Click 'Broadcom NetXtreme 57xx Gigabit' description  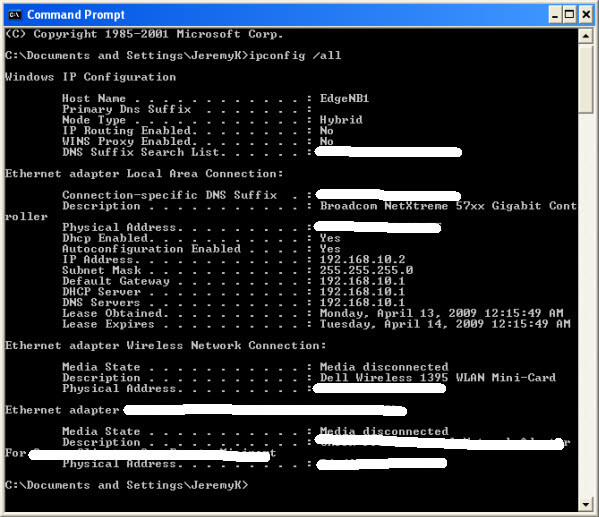click(431, 206)
